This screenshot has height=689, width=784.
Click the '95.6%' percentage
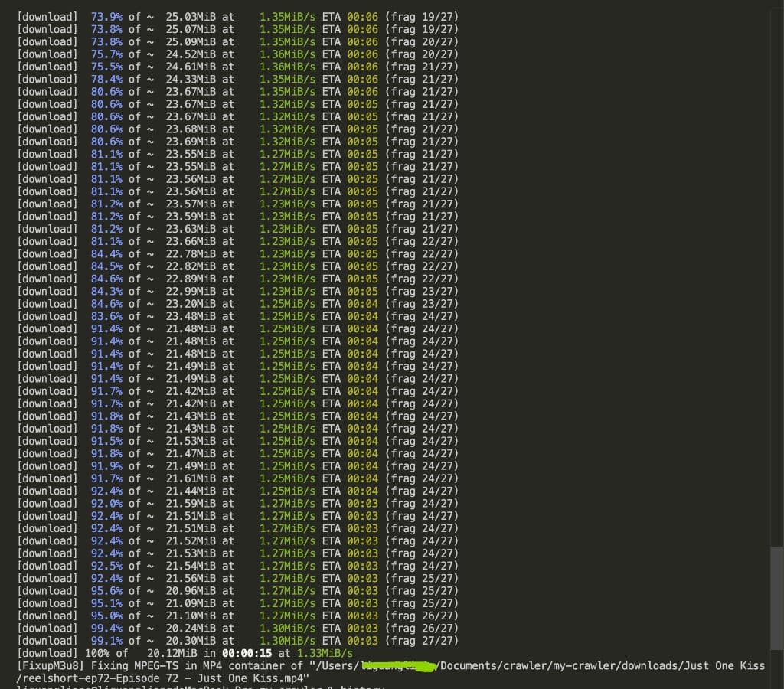click(x=106, y=591)
